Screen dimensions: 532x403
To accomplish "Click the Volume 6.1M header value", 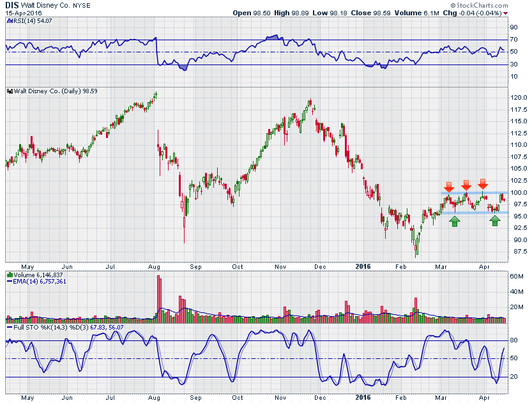I will coord(417,13).
